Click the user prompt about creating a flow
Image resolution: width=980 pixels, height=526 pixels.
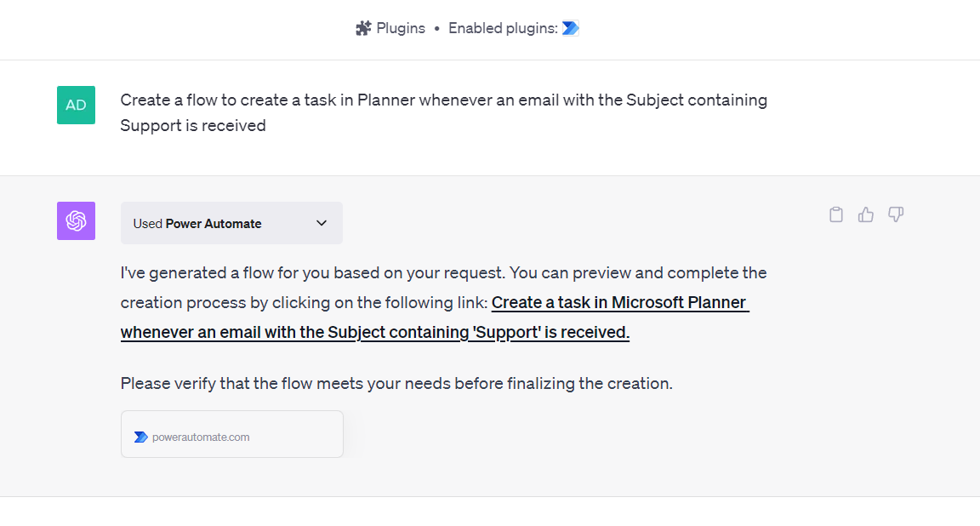point(443,100)
